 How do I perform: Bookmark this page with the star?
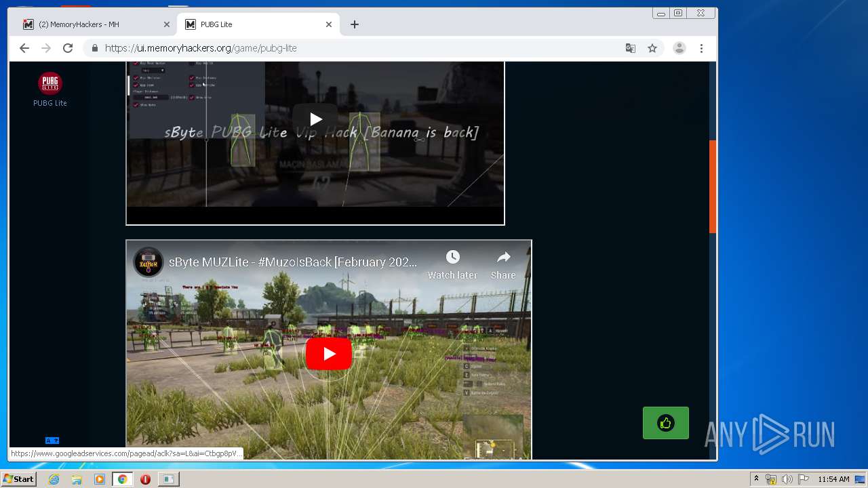pyautogui.click(x=652, y=48)
